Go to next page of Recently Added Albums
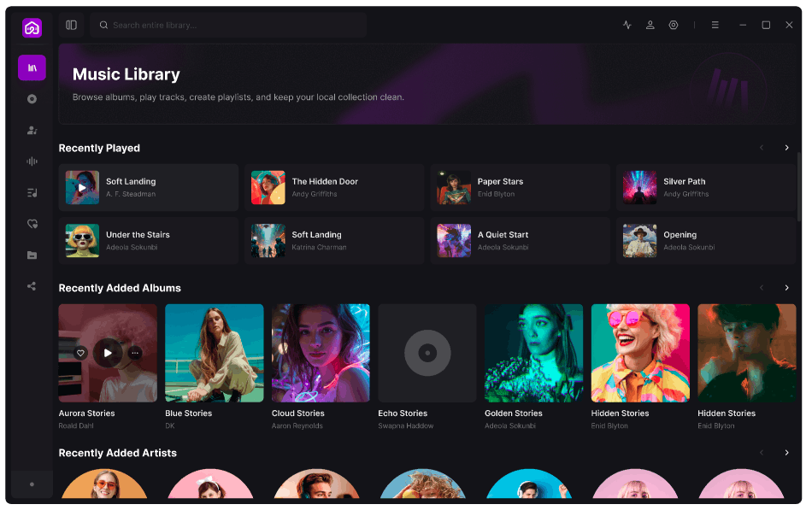 [786, 287]
